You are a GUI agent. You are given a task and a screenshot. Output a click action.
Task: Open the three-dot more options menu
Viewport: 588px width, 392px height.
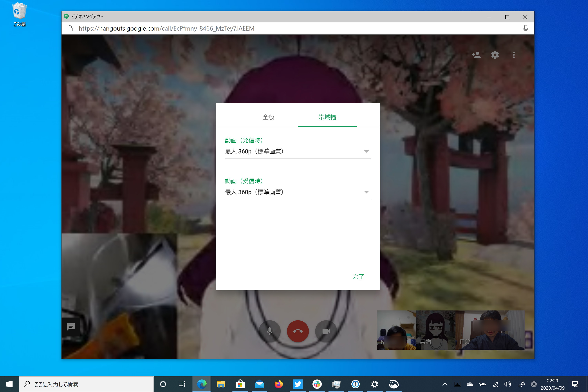[514, 55]
